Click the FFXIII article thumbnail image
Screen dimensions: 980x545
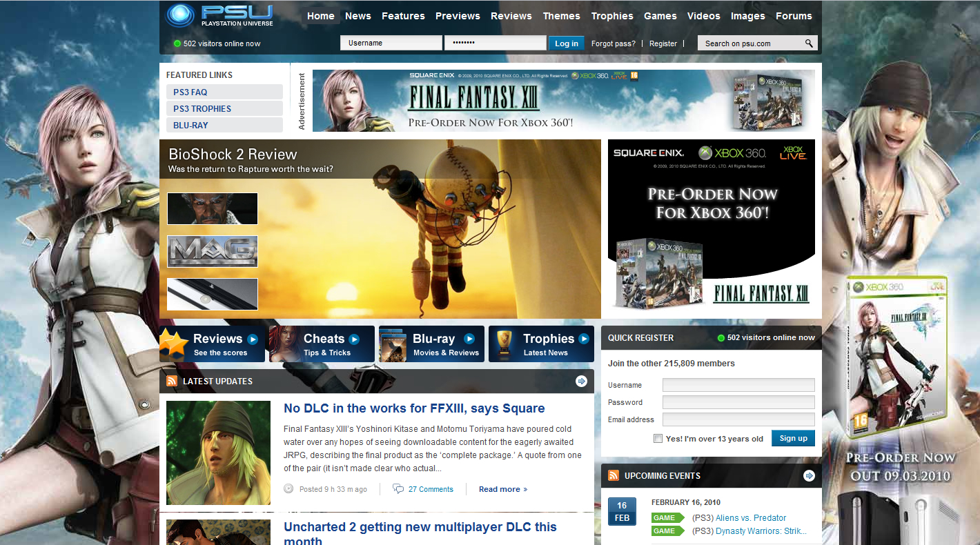click(218, 453)
